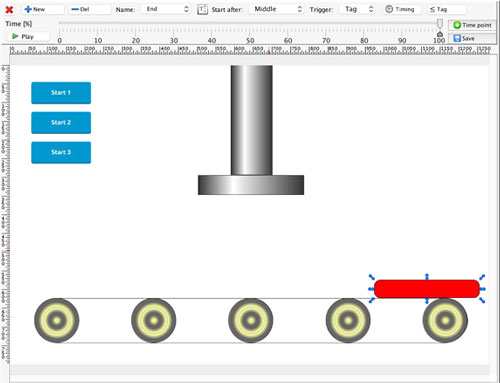The height and width of the screenshot is (383, 500).
Task: Click the time slider handle at 100
Action: pyautogui.click(x=440, y=24)
